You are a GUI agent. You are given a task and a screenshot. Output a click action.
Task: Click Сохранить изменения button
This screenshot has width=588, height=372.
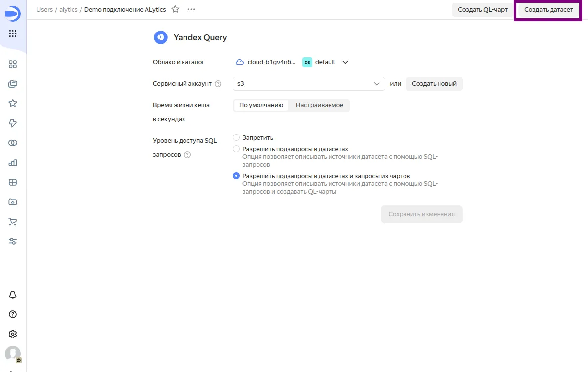[421, 214]
